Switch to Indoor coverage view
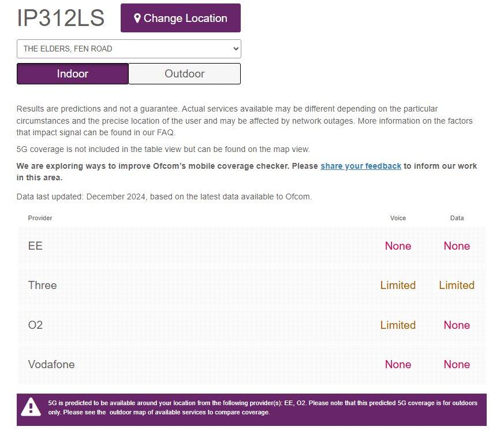The width and height of the screenshot is (504, 430). pyautogui.click(x=73, y=74)
